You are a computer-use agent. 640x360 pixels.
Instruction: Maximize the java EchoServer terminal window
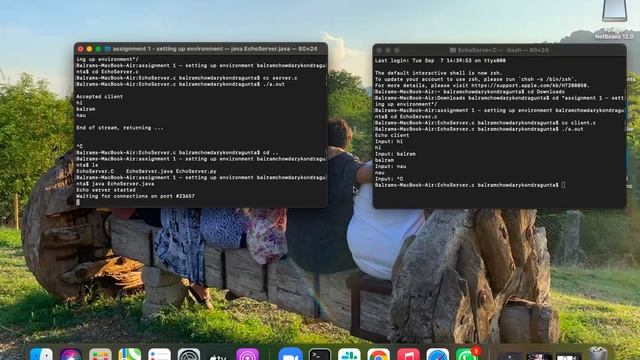(x=98, y=49)
